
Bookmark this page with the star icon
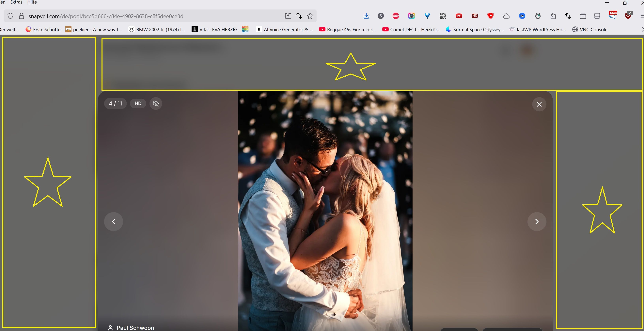310,16
